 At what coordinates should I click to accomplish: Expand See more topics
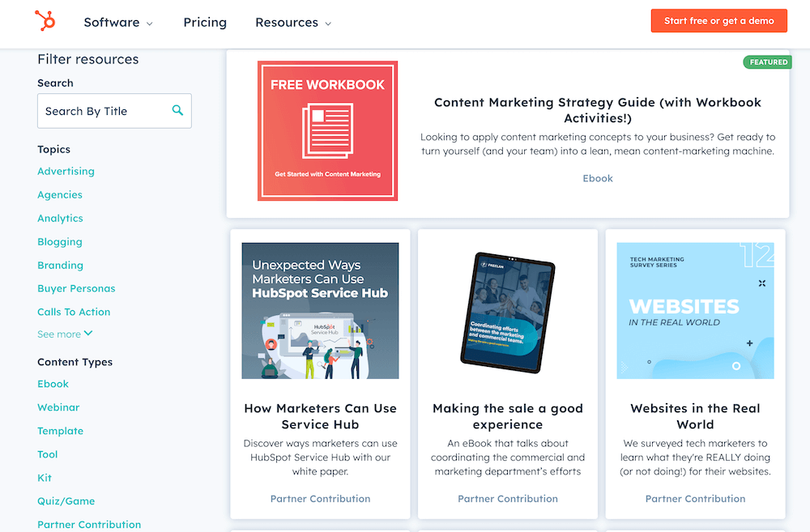[65, 334]
